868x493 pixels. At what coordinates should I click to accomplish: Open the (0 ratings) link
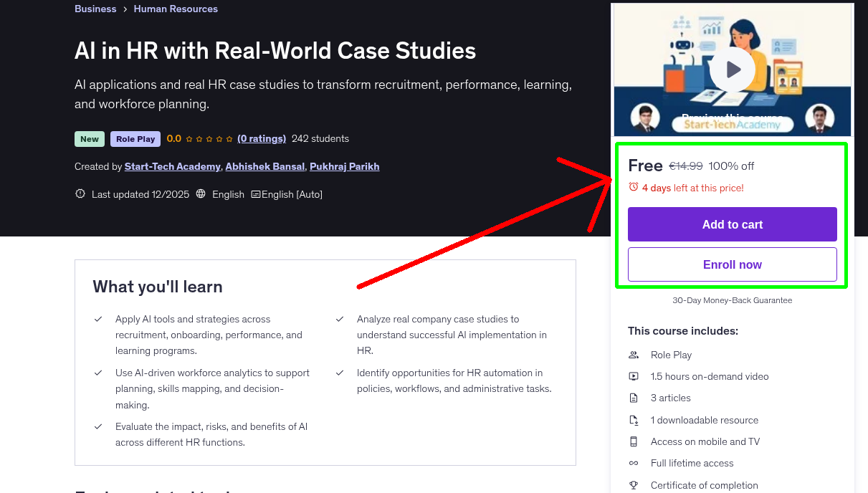[262, 138]
